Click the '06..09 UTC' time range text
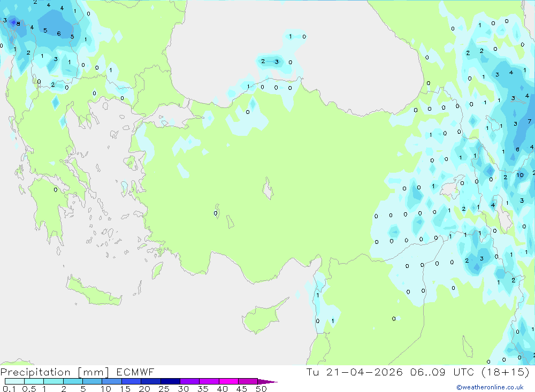 coord(442,372)
